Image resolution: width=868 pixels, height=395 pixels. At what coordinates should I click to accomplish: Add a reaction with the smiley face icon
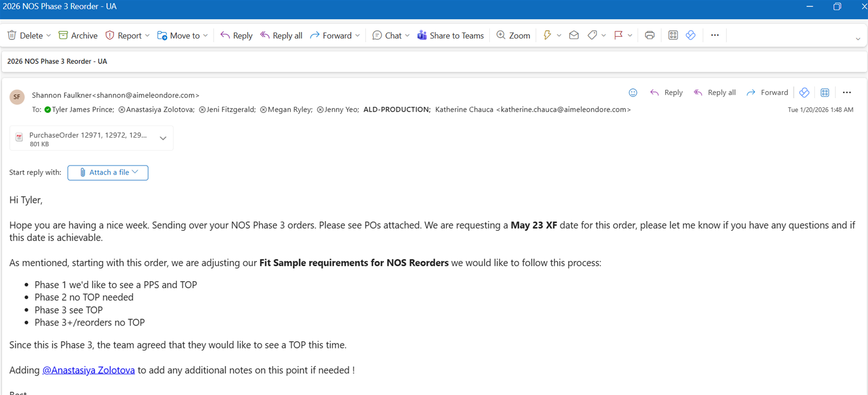[x=633, y=93]
